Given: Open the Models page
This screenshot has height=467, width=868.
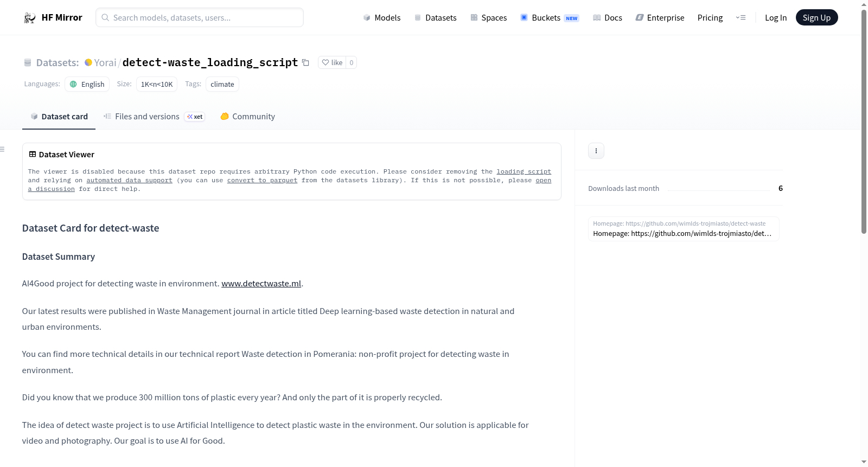Looking at the screenshot, I should tap(382, 18).
